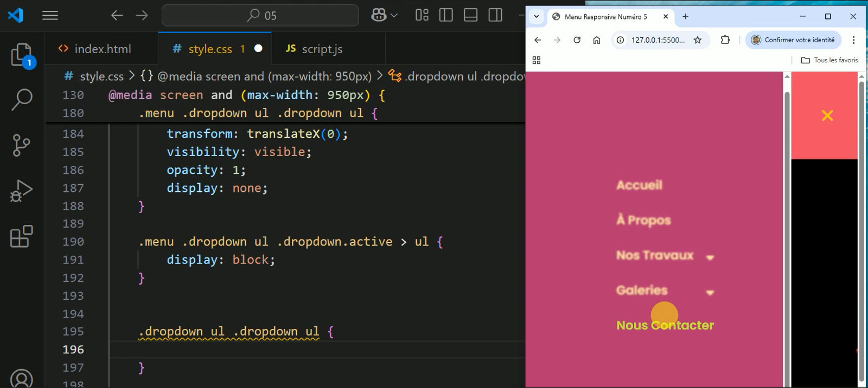Click the Nous Contacter link
Image resolution: width=868 pixels, height=388 pixels.
coord(665,325)
